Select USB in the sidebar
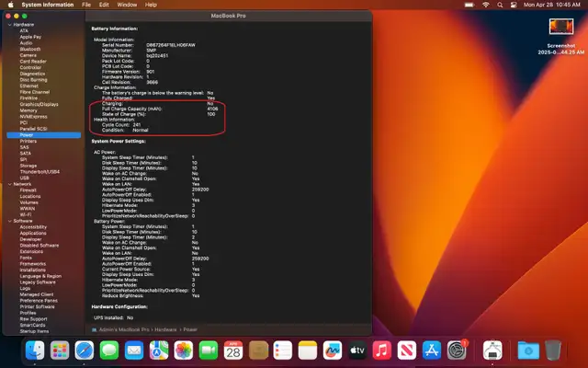This screenshot has height=368, width=588. 25,178
